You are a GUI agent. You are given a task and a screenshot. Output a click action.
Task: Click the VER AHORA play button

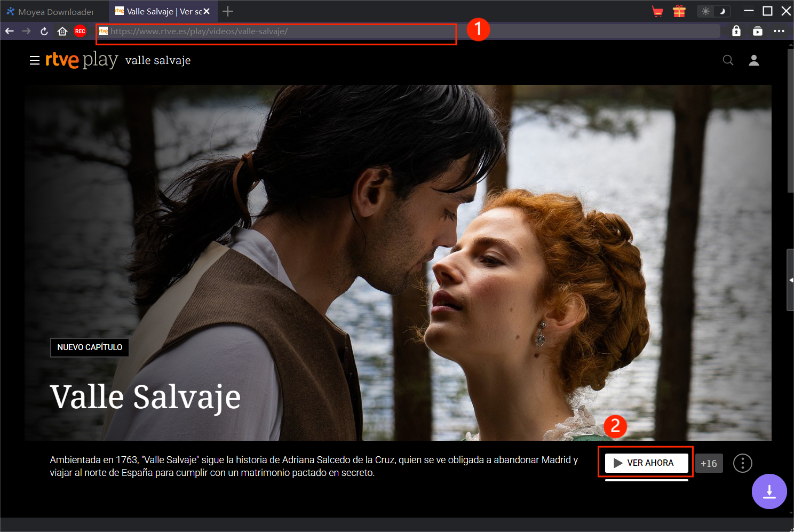(646, 463)
